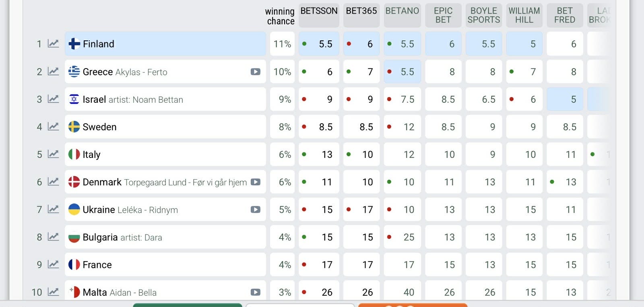Play Malta's Aidan - Bella video
The width and height of the screenshot is (644, 307).
(255, 292)
